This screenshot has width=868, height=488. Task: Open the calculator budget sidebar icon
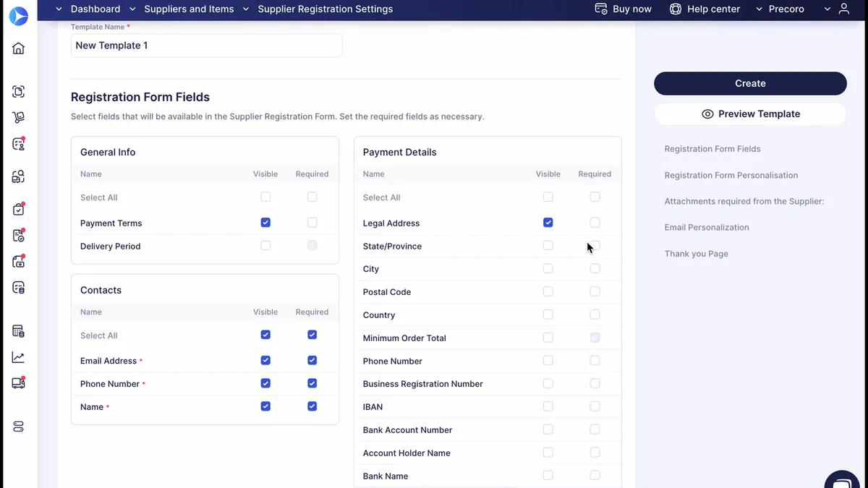pos(19,331)
